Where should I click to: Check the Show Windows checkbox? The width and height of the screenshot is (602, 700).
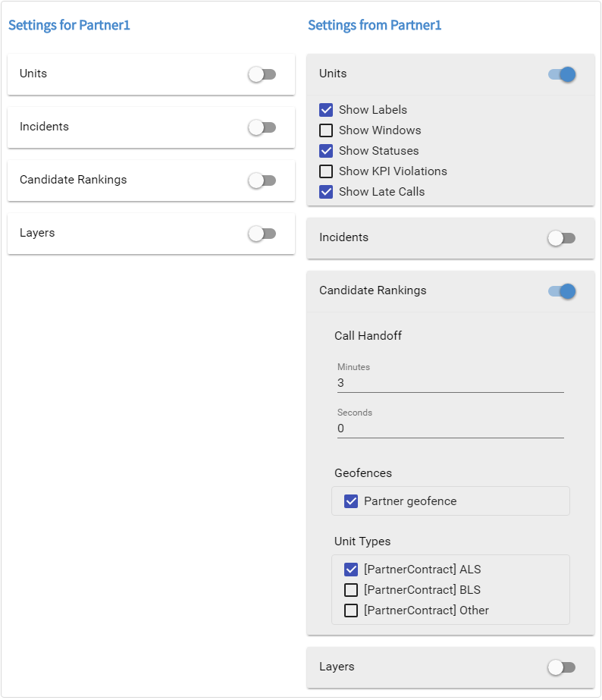[327, 130]
